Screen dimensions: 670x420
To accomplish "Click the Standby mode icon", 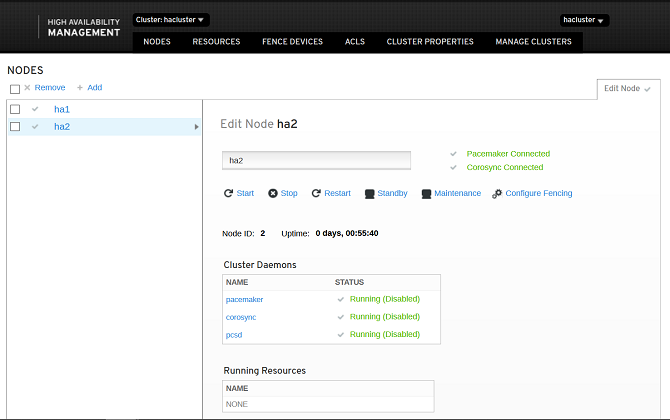I will click(369, 194).
